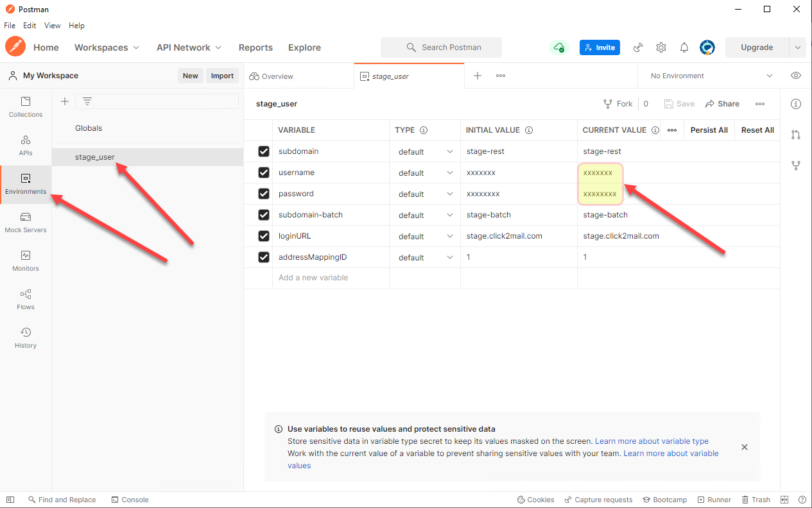Open type dropdown for addressMappingID row

click(425, 258)
